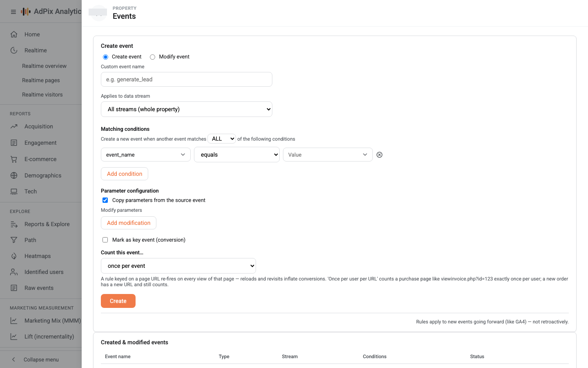
Task: Uncheck Copy parameters from the source event
Action: tap(105, 200)
